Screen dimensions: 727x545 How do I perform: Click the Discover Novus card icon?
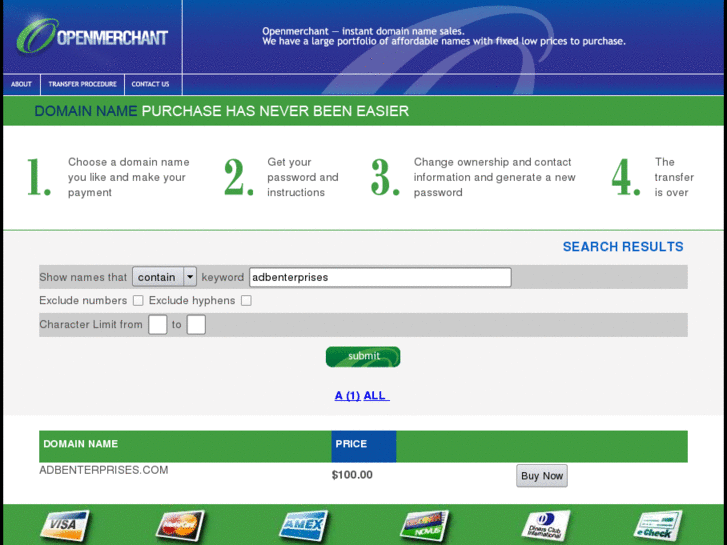click(x=425, y=526)
